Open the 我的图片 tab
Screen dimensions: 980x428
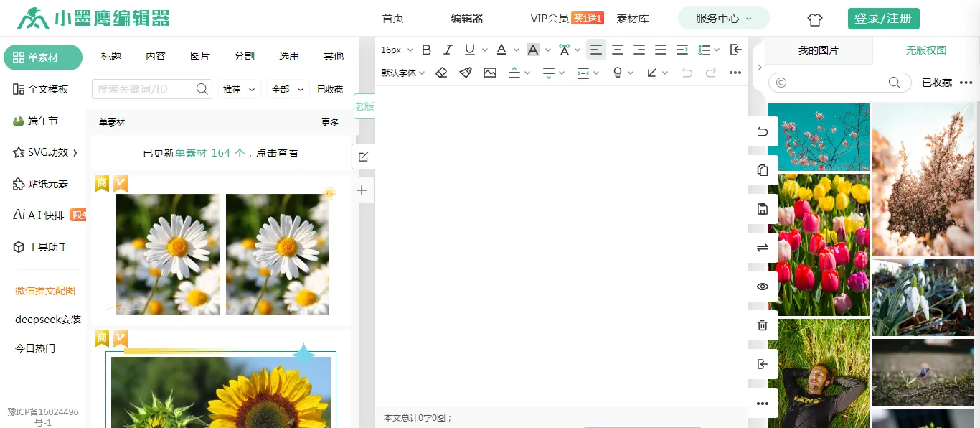click(x=819, y=50)
